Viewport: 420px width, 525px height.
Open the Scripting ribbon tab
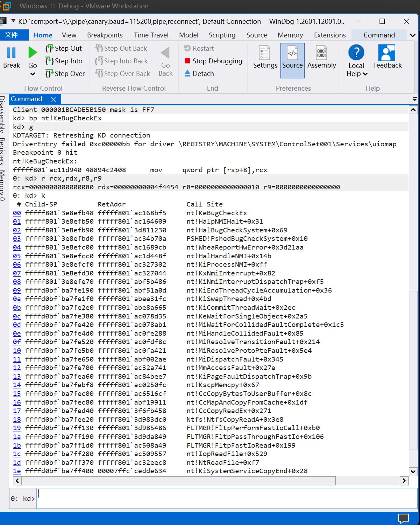click(x=222, y=35)
